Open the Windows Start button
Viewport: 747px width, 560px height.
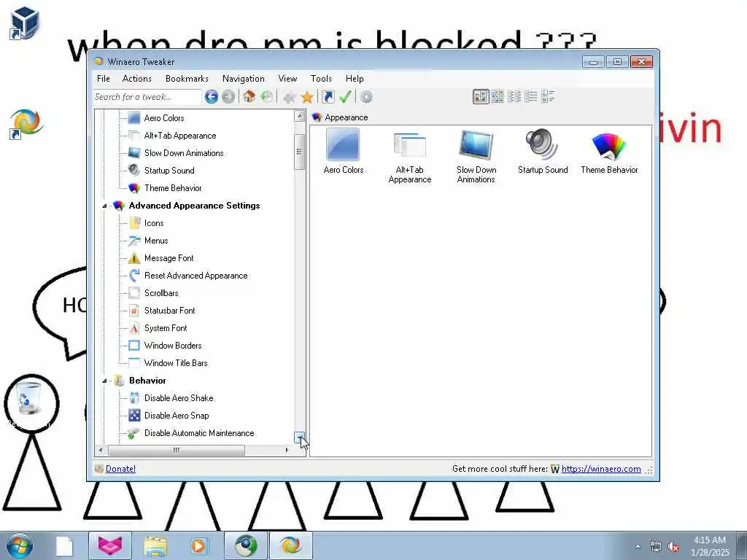20,545
